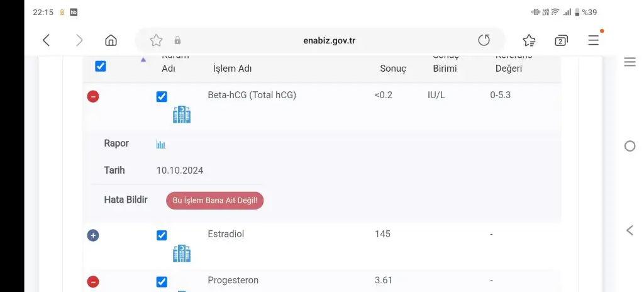Click hospital icon in Estradiol row
Image resolution: width=644 pixels, height=292 pixels.
pos(182,254)
